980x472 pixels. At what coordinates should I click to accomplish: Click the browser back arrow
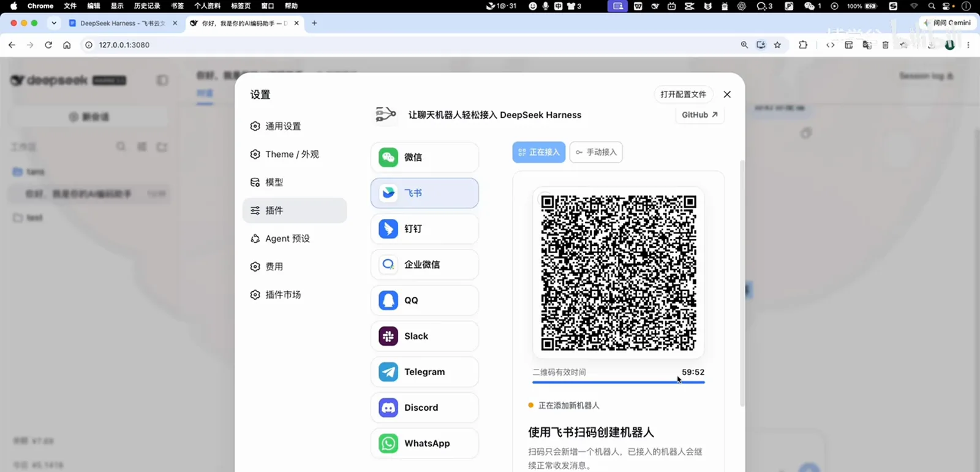coord(12,45)
